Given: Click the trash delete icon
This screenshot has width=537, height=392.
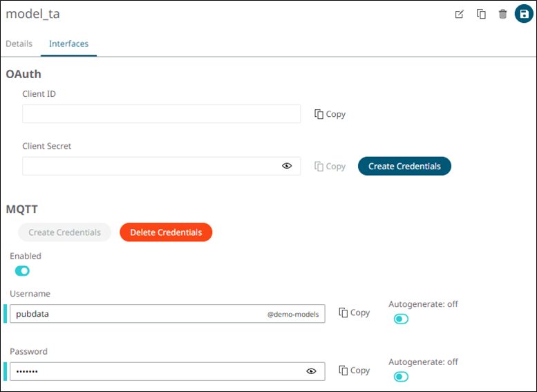Looking at the screenshot, I should coord(502,15).
